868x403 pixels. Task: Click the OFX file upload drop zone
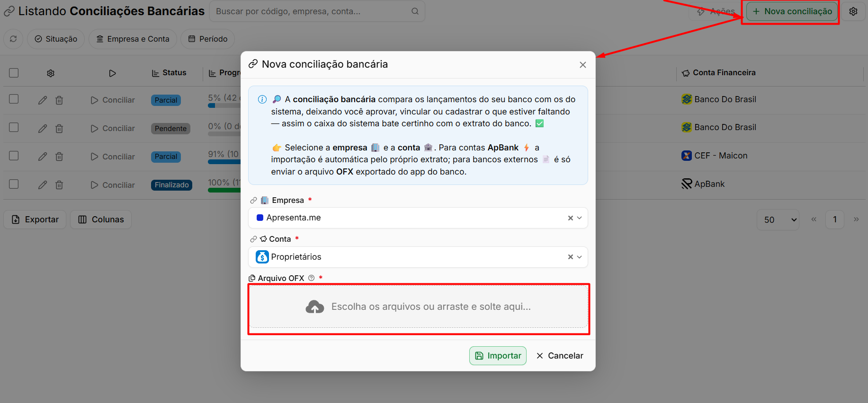[419, 307]
